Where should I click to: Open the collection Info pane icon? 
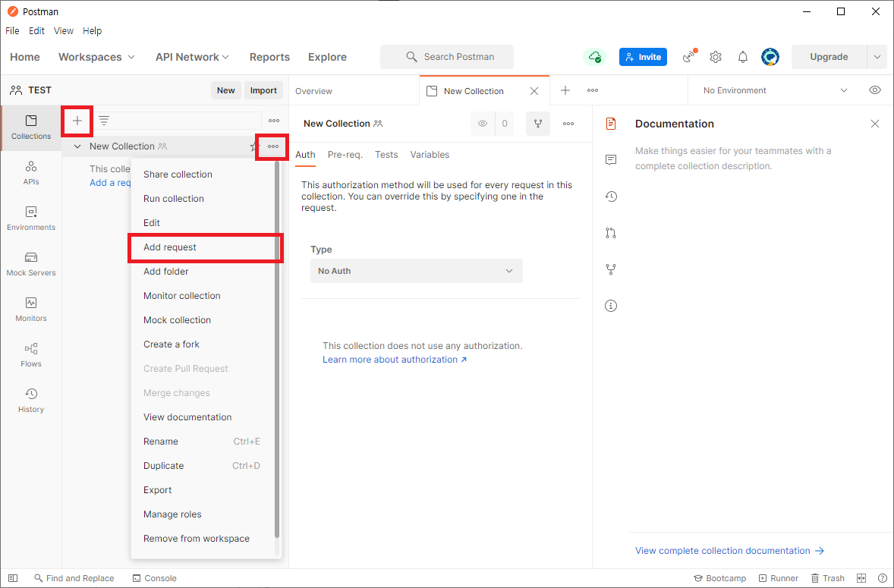[x=611, y=306]
